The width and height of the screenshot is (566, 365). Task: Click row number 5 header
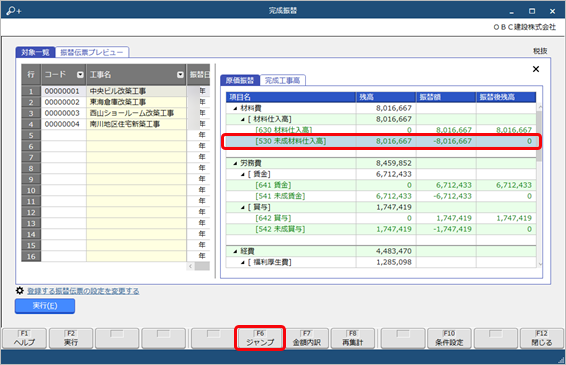31,135
